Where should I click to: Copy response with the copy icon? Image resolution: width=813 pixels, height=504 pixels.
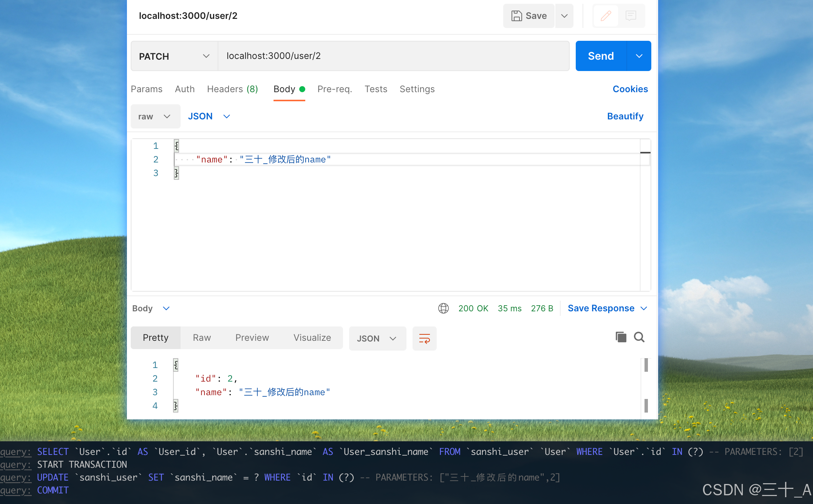pos(621,337)
